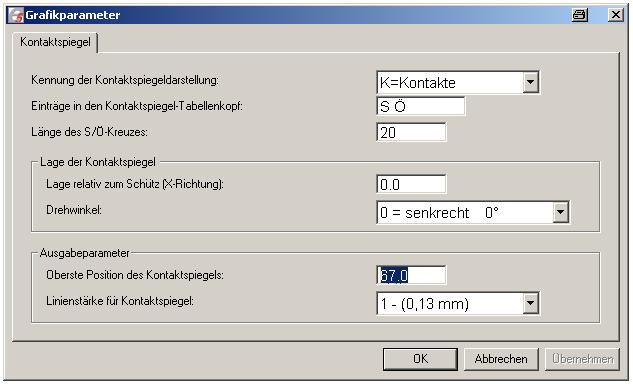Cancel with the Abbrechen button

501,359
